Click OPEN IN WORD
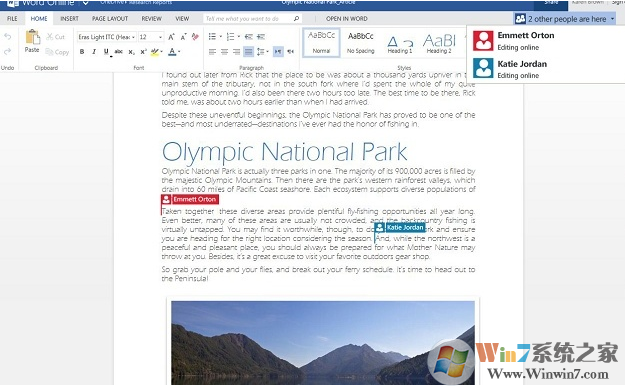This screenshot has width=625, height=388. click(347, 19)
